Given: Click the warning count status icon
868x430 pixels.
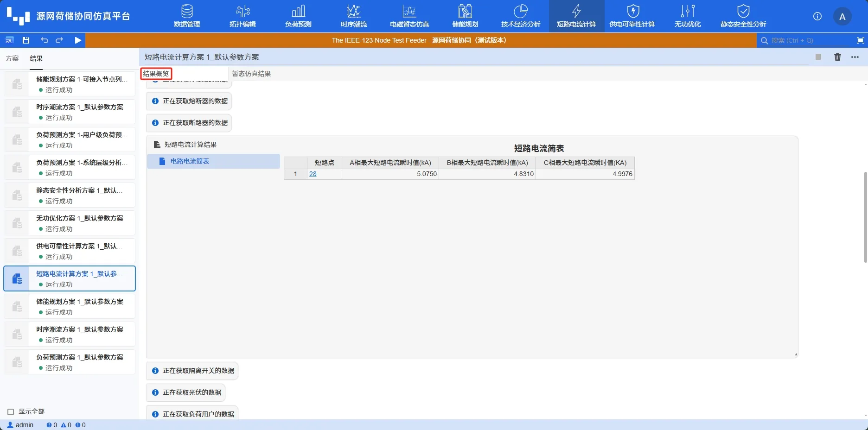Looking at the screenshot, I should click(x=64, y=425).
